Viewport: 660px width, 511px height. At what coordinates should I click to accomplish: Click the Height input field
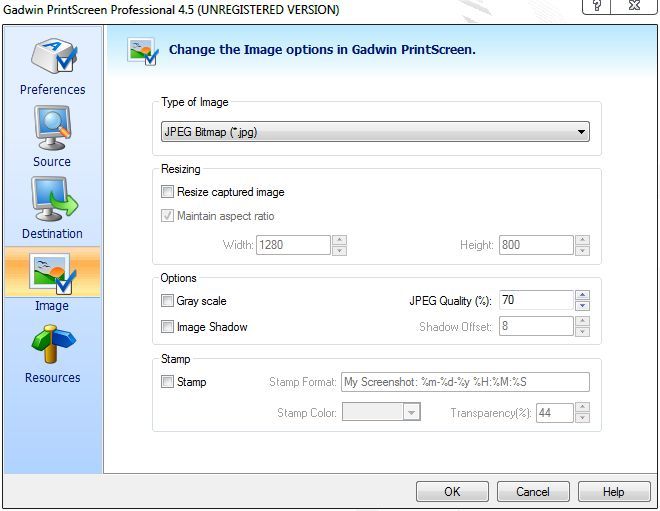pyautogui.click(x=536, y=245)
